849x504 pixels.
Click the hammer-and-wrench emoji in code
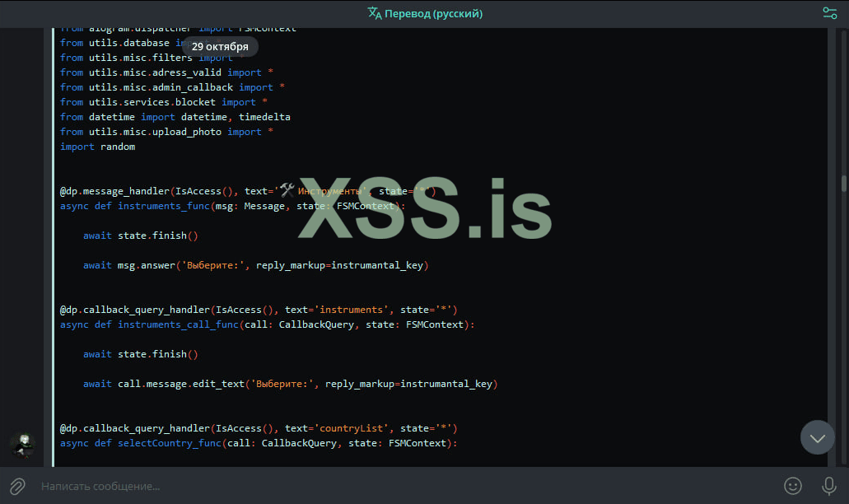287,190
